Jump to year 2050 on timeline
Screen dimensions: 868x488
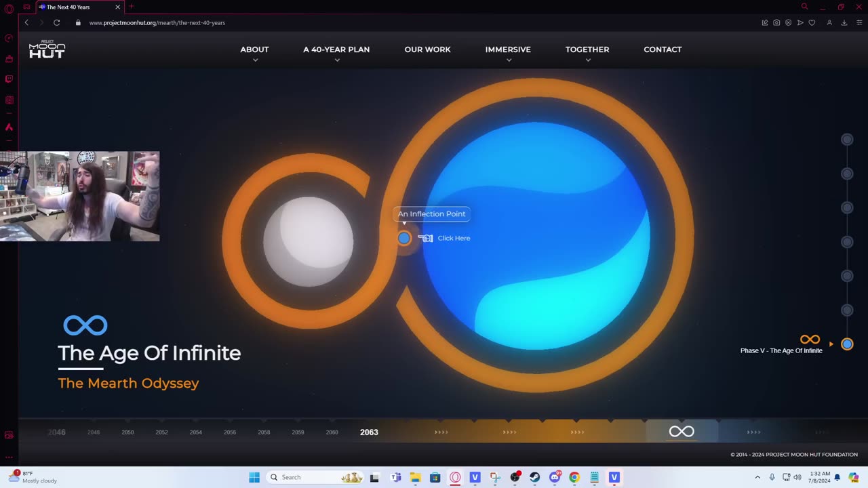[x=127, y=432]
